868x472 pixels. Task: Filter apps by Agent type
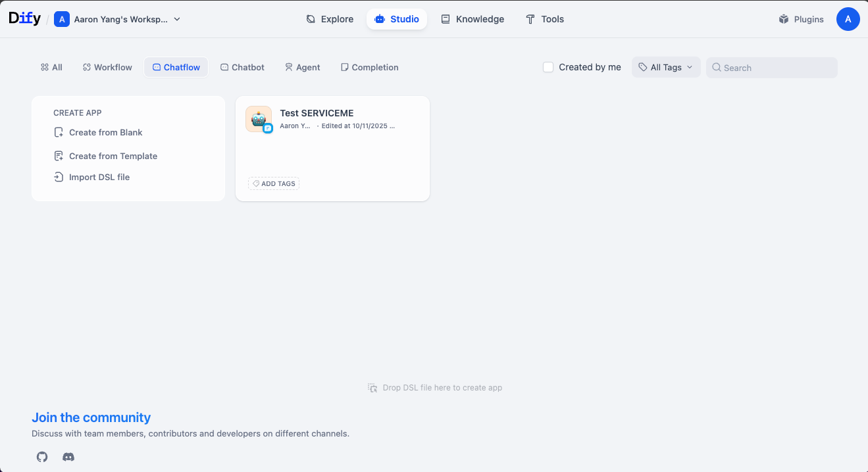302,67
